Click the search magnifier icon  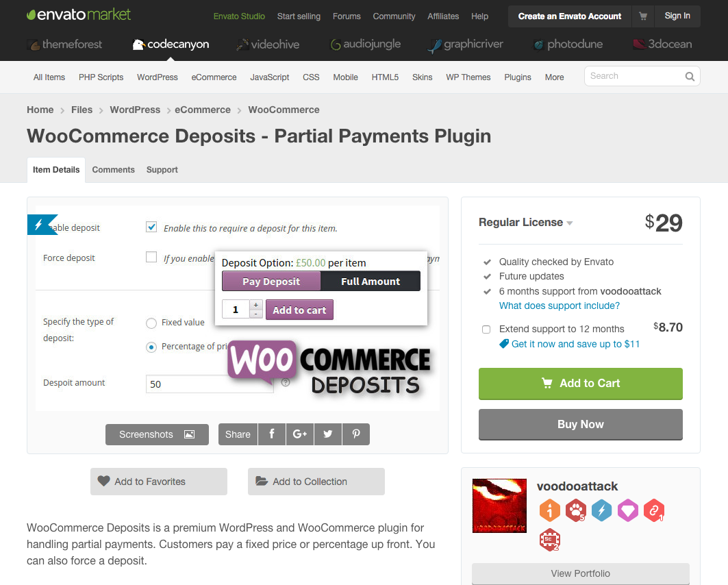[x=690, y=76]
